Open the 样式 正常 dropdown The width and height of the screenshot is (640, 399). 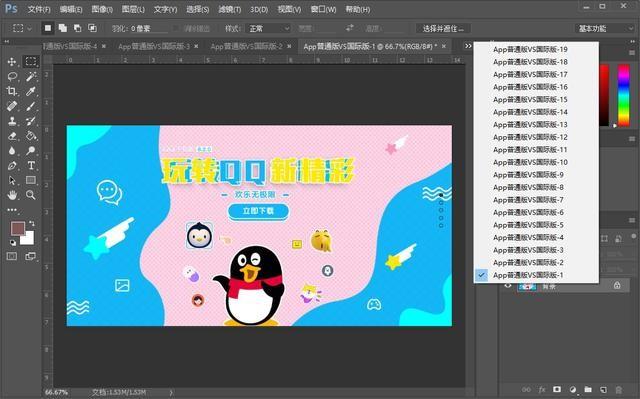point(269,29)
